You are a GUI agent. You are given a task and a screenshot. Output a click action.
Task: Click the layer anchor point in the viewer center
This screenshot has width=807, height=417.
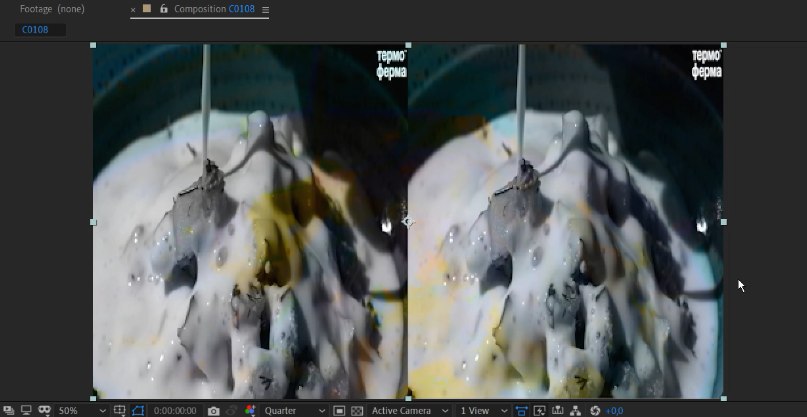408,222
